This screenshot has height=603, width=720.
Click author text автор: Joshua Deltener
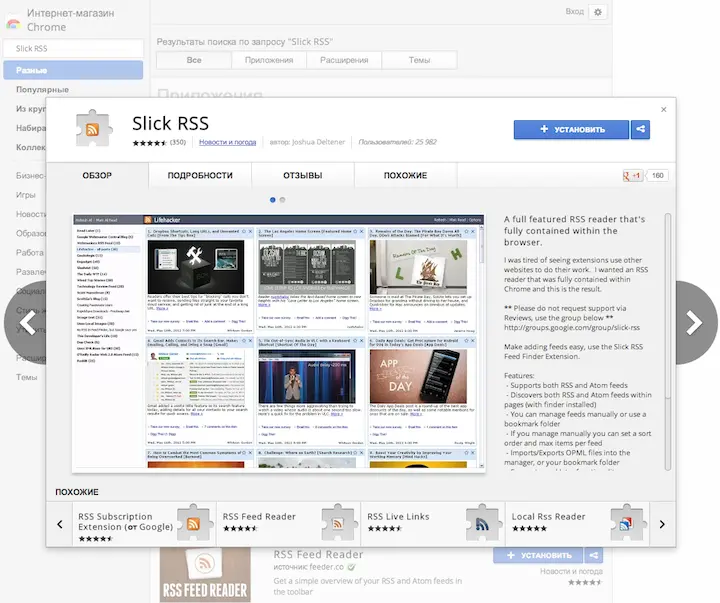307,142
